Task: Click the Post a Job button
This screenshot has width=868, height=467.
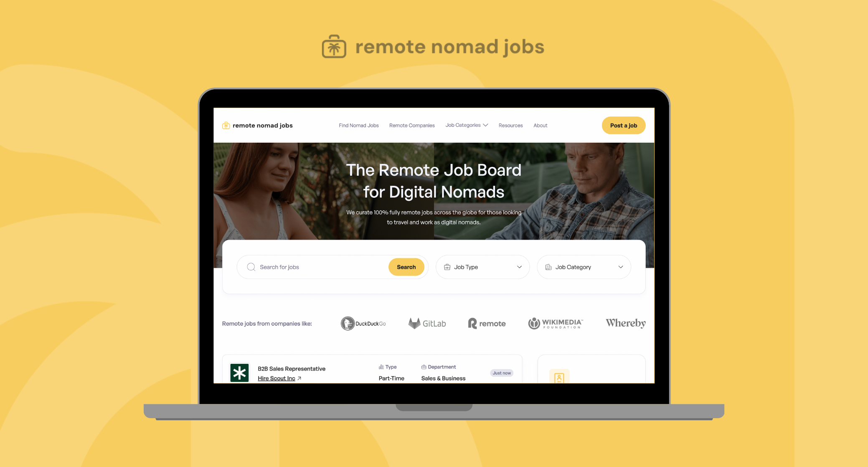Action: coord(623,125)
